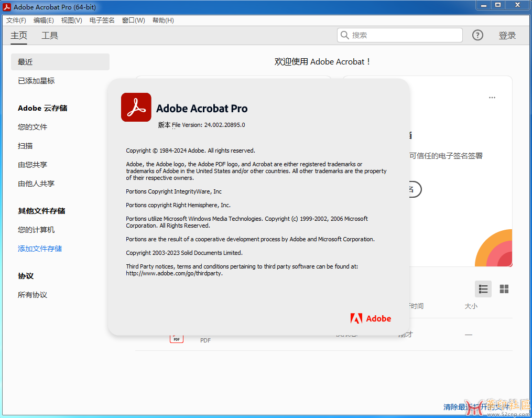Click the 大小 column header
This screenshot has height=418, width=532.
471,306
